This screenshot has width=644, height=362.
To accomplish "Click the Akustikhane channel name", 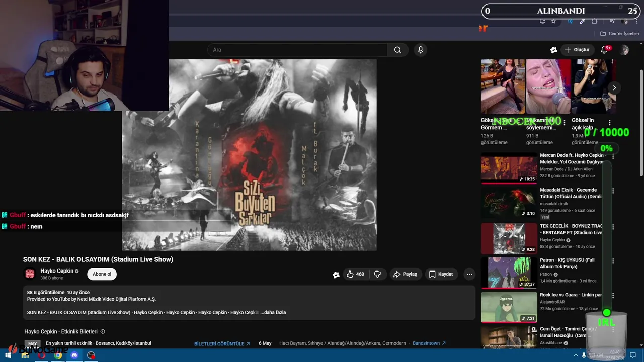I will [x=552, y=343].
